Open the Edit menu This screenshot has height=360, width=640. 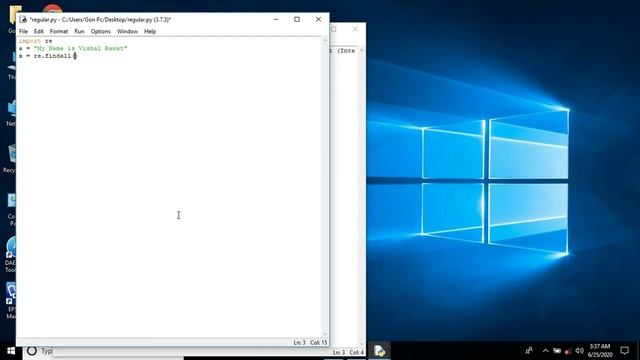[39, 31]
